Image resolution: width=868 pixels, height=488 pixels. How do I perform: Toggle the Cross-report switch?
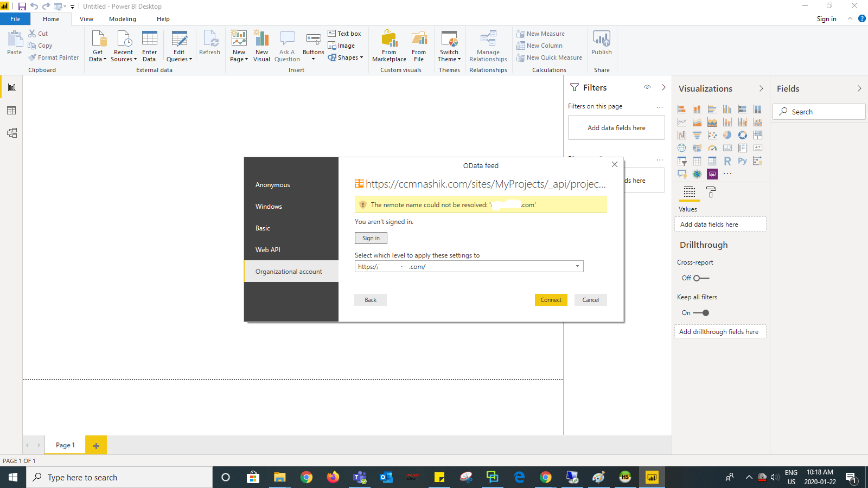click(x=701, y=278)
